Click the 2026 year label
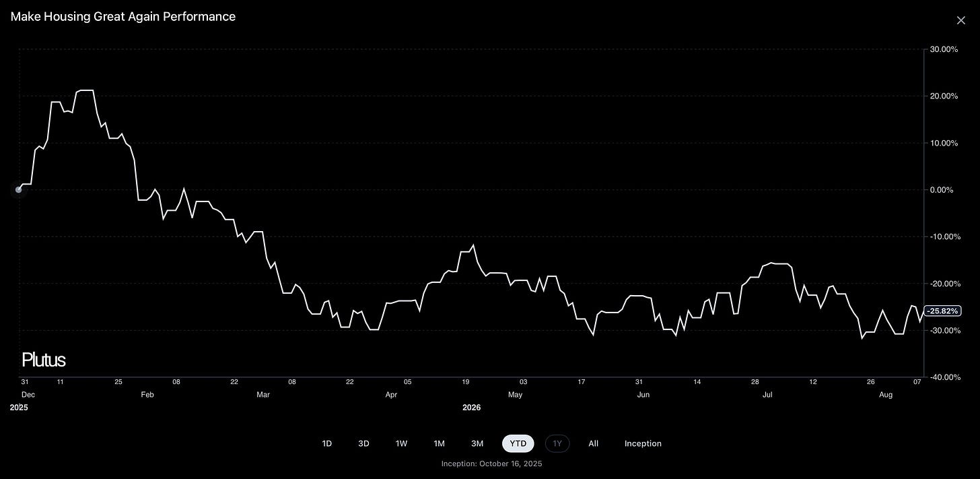Image resolution: width=980 pixels, height=479 pixels. (472, 408)
